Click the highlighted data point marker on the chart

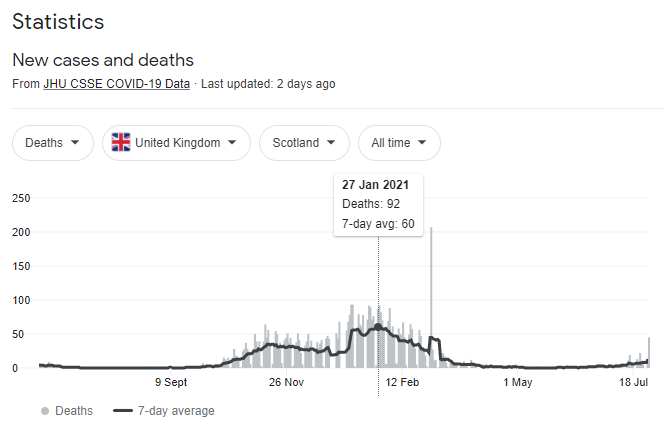click(x=378, y=327)
